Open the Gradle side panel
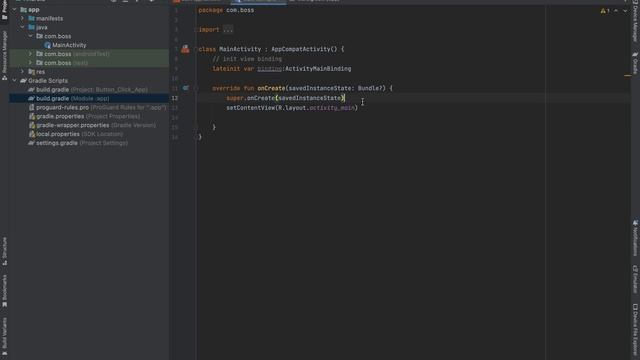The image size is (640, 360). (x=635, y=62)
